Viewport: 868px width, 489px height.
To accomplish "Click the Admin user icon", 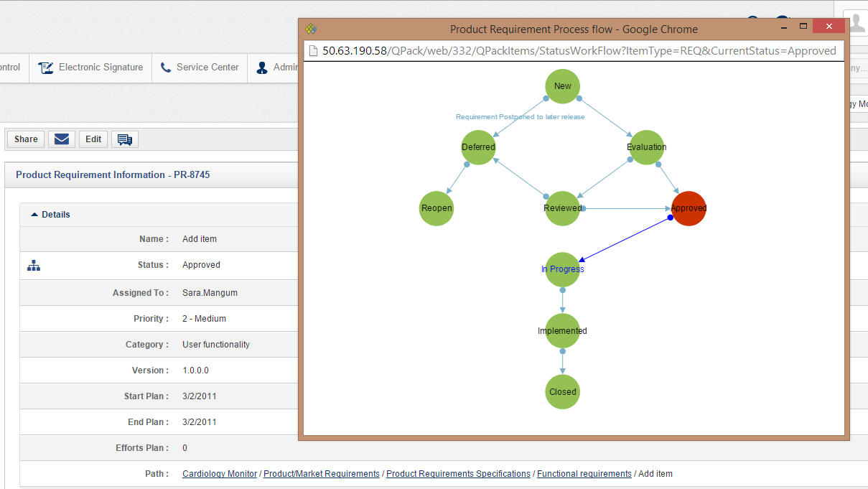I will click(261, 67).
